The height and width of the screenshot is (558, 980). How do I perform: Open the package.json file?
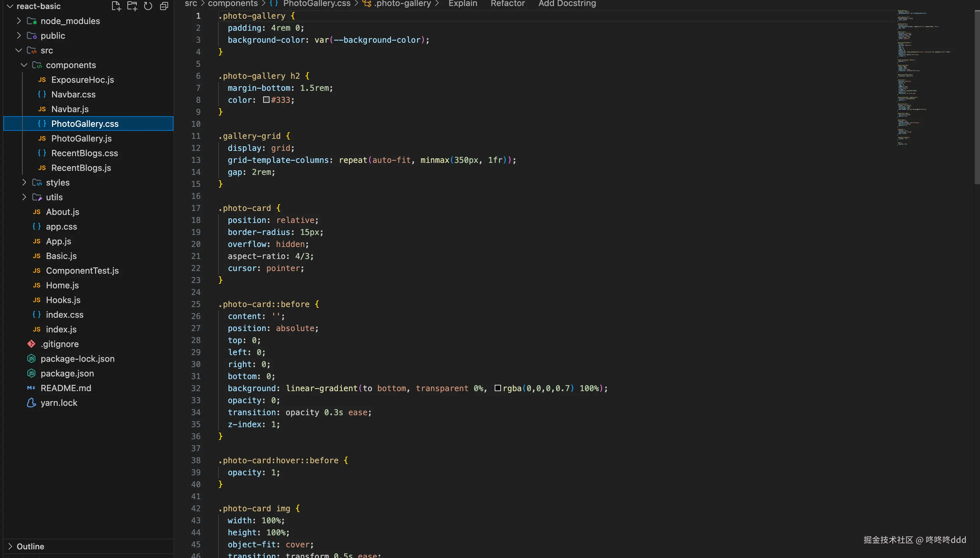click(x=67, y=373)
